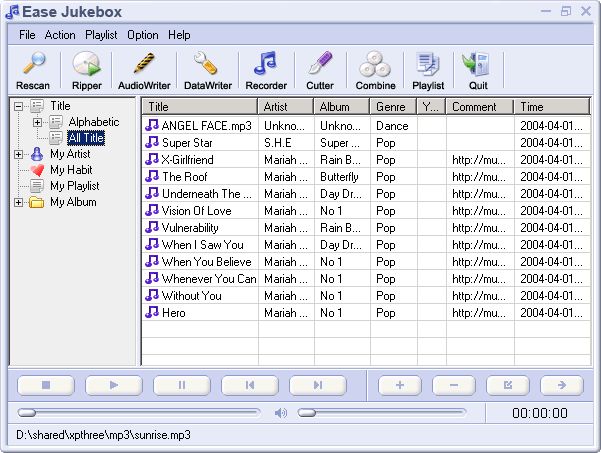Sort by the Time column header
This screenshot has height=453, width=601.
click(552, 107)
